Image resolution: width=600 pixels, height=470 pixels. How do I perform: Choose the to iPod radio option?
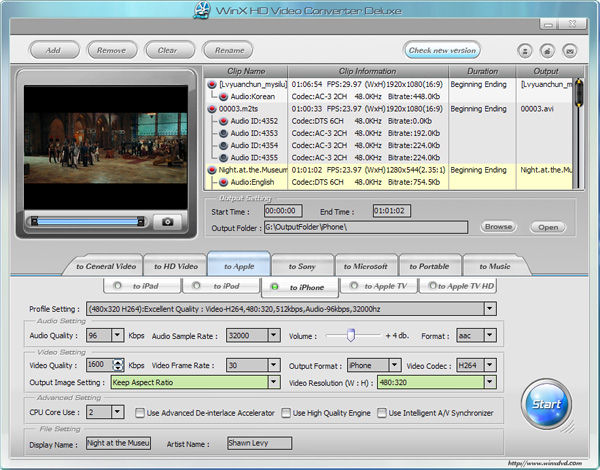point(196,286)
